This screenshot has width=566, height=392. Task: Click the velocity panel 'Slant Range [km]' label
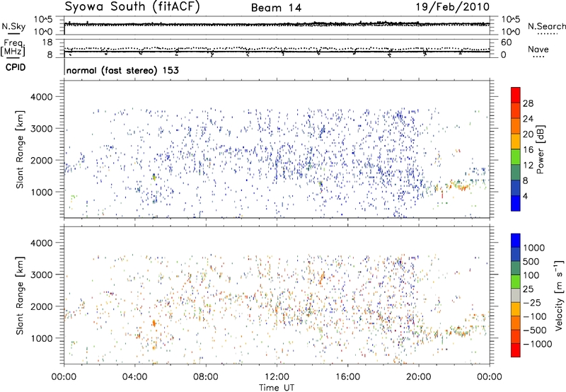(20, 295)
